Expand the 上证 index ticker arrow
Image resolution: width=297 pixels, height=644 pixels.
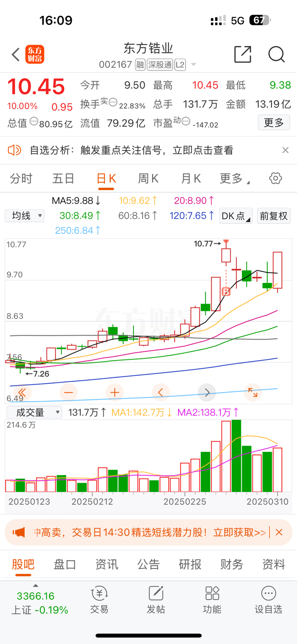click(x=36, y=586)
